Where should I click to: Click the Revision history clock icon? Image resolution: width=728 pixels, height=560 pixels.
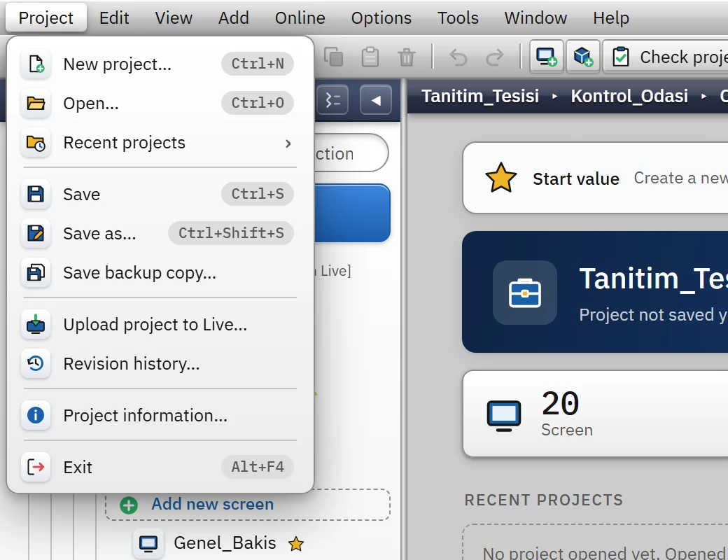click(x=36, y=363)
